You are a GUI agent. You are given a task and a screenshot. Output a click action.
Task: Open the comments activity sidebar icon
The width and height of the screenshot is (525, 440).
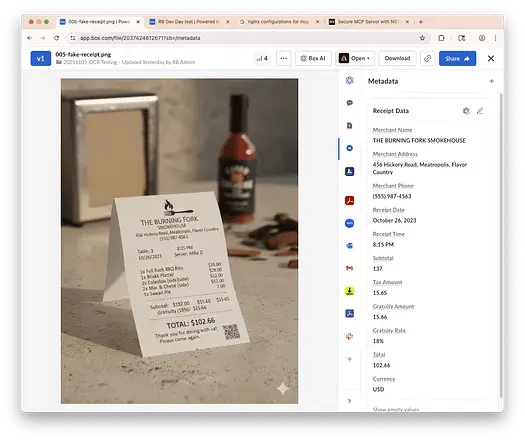coord(349,103)
